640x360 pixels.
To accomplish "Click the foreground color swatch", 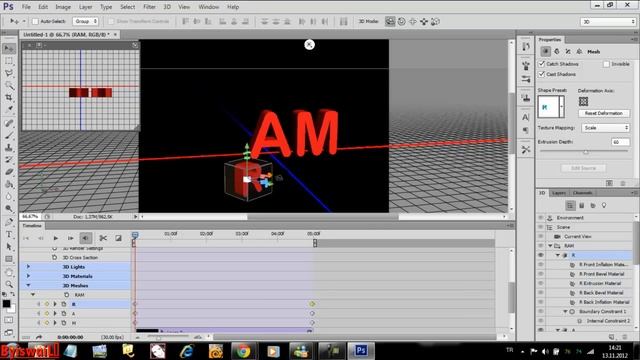I will (x=6, y=303).
